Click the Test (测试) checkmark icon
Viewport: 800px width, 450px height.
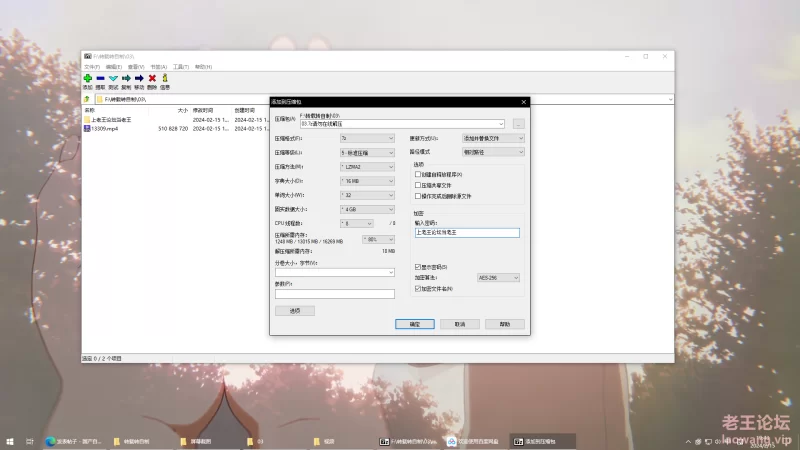pyautogui.click(x=113, y=79)
